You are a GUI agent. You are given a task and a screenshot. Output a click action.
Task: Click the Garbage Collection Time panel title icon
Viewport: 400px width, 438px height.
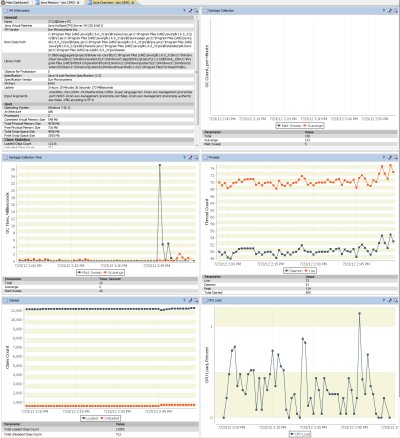(6, 157)
